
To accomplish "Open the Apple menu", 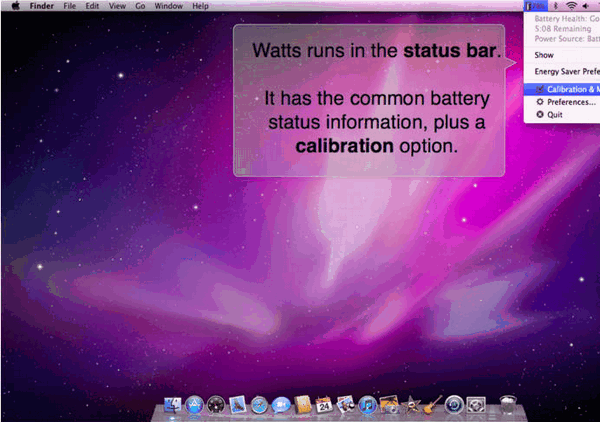I will pos(16,6).
